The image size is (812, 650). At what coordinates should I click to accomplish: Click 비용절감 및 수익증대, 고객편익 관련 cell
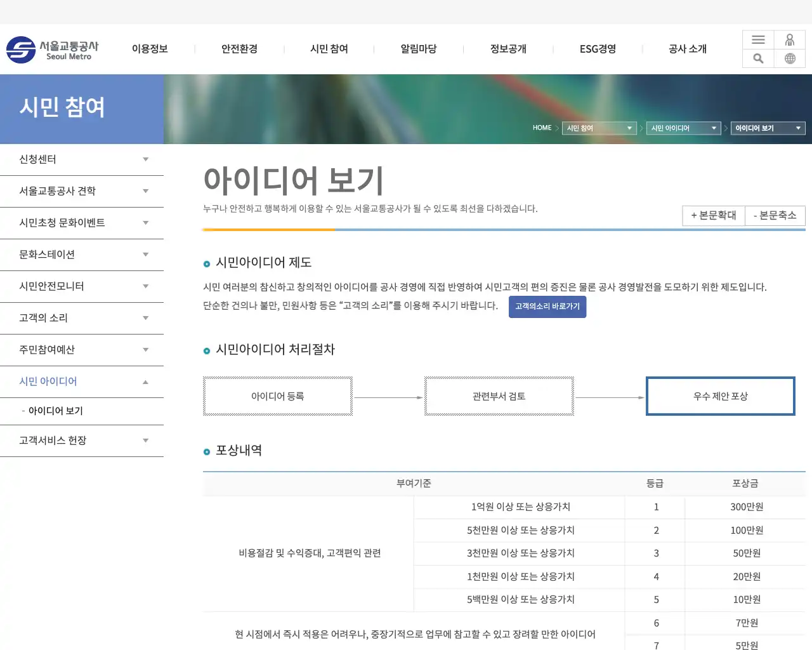[310, 554]
